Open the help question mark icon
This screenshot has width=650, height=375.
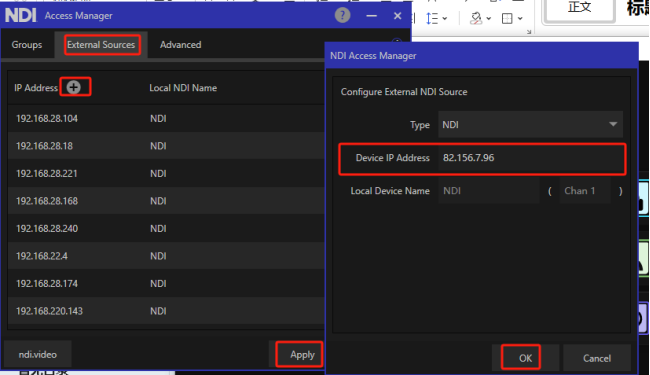coord(342,15)
